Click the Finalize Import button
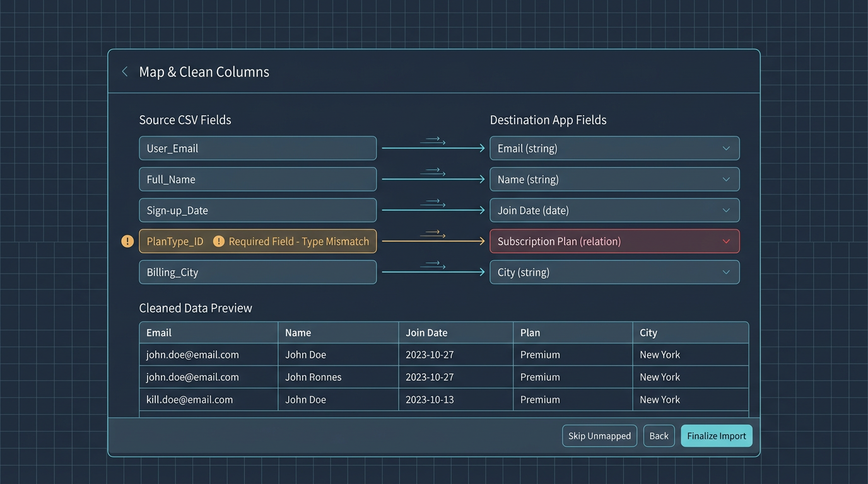Viewport: 868px width, 484px height. pyautogui.click(x=716, y=435)
